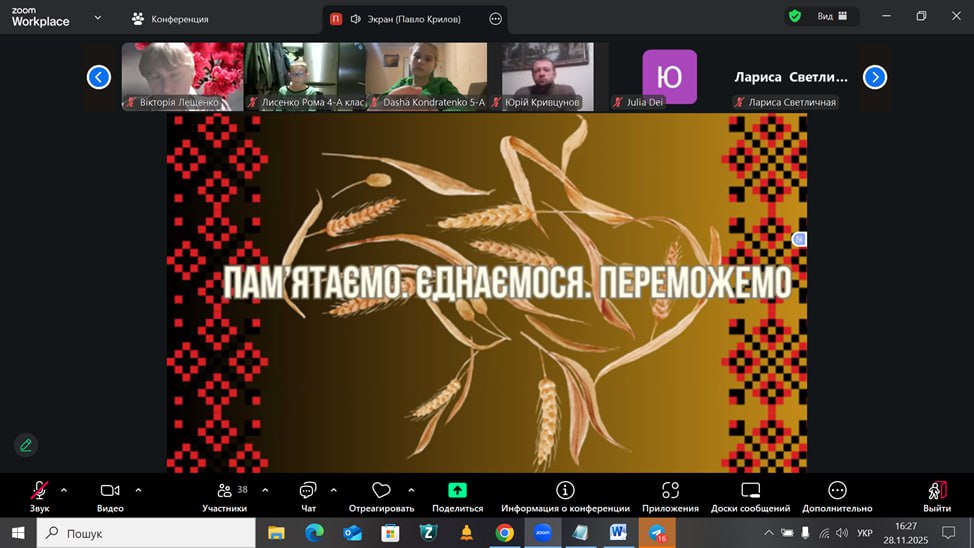Open the Participants panel icon
Screen dimensions: 974x548
[x=224, y=490]
